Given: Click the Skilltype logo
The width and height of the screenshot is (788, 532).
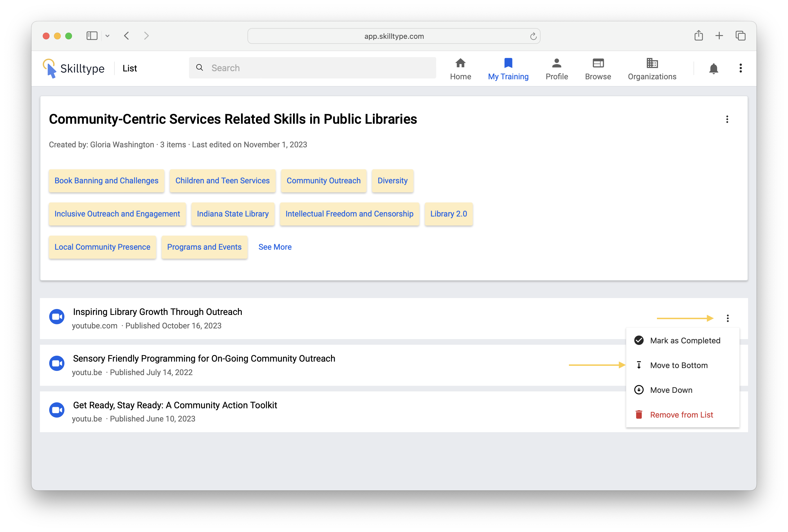Looking at the screenshot, I should 74,69.
